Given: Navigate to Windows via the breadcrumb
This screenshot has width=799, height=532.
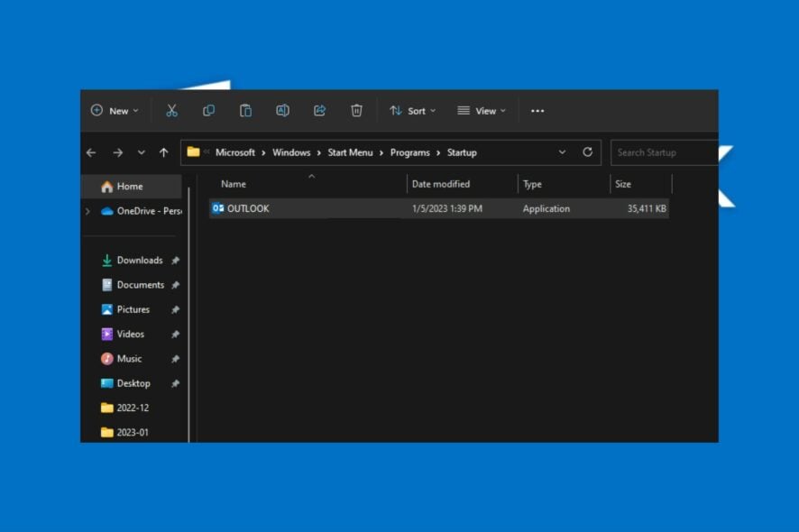Looking at the screenshot, I should (291, 152).
